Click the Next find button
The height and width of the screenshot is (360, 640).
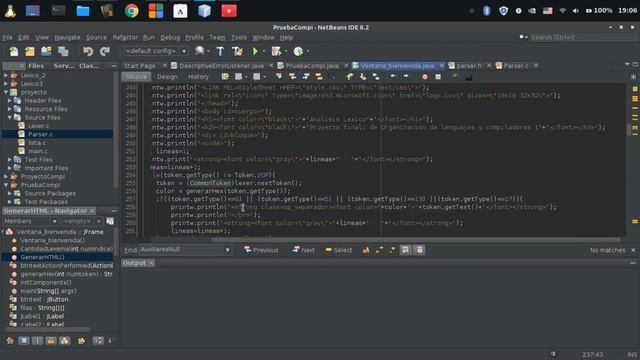coord(303,250)
